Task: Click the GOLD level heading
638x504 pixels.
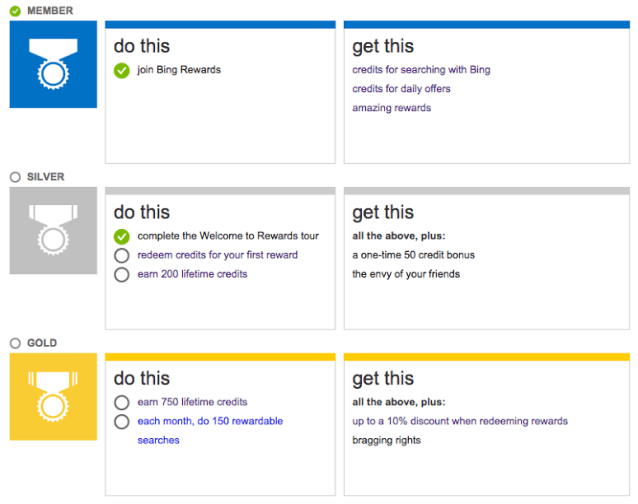Action: point(42,343)
